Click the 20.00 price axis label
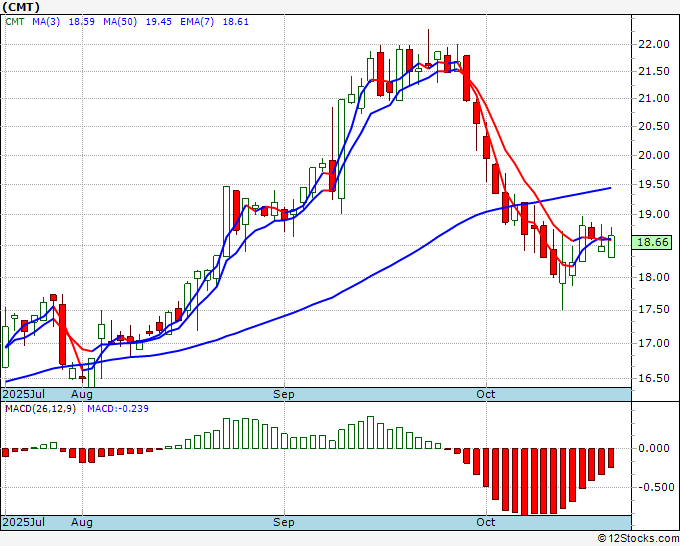 (654, 155)
